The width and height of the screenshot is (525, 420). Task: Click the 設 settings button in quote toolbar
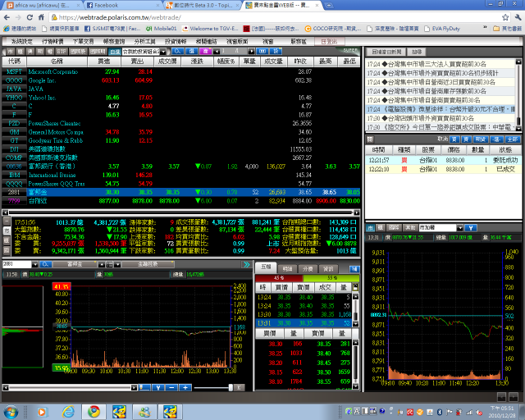pos(276,51)
